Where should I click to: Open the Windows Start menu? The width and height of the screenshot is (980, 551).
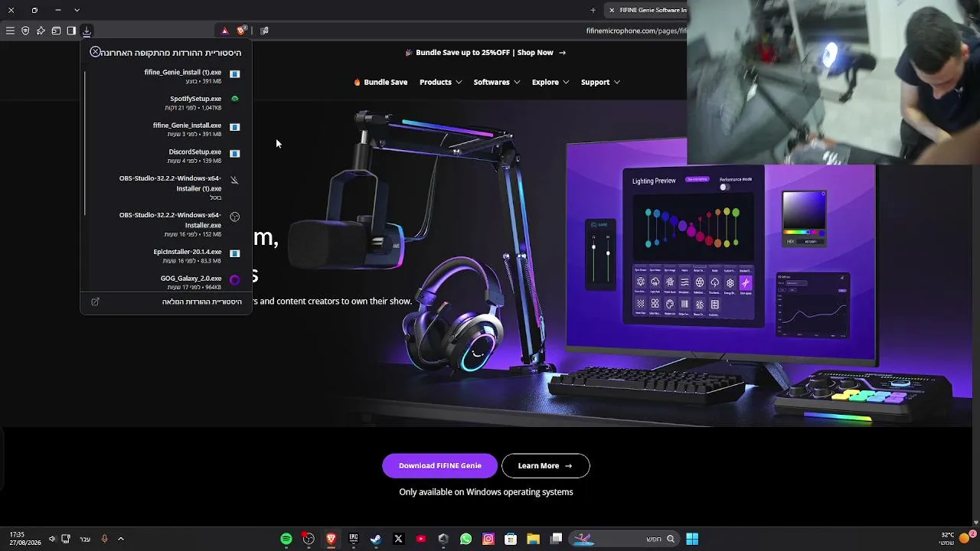click(692, 539)
